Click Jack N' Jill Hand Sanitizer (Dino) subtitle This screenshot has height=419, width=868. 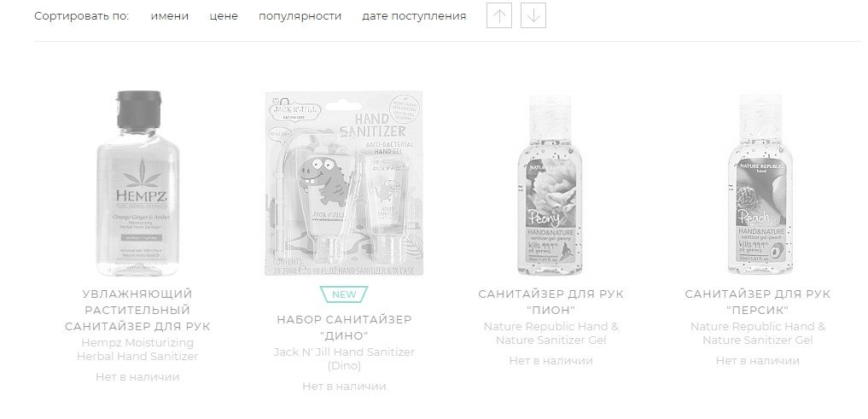coord(344,358)
